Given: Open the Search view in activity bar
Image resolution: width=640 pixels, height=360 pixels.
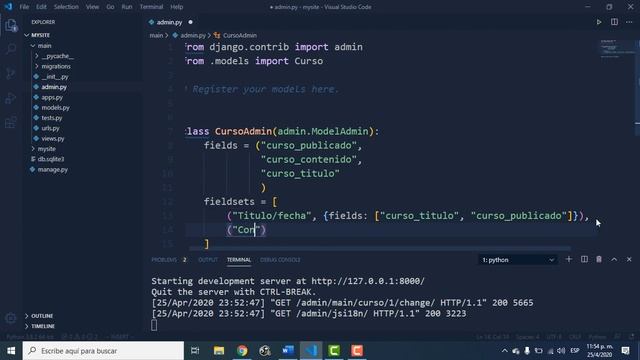Looking at the screenshot, I should 11,49.
